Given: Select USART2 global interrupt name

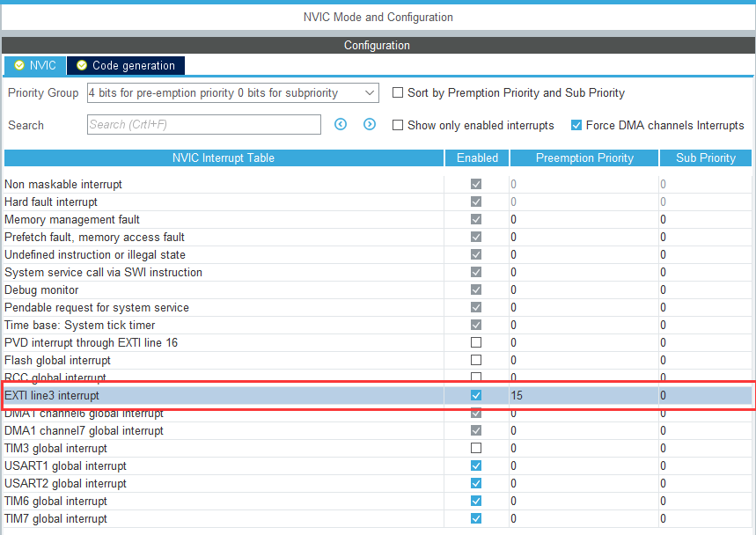Looking at the screenshot, I should click(x=65, y=483).
